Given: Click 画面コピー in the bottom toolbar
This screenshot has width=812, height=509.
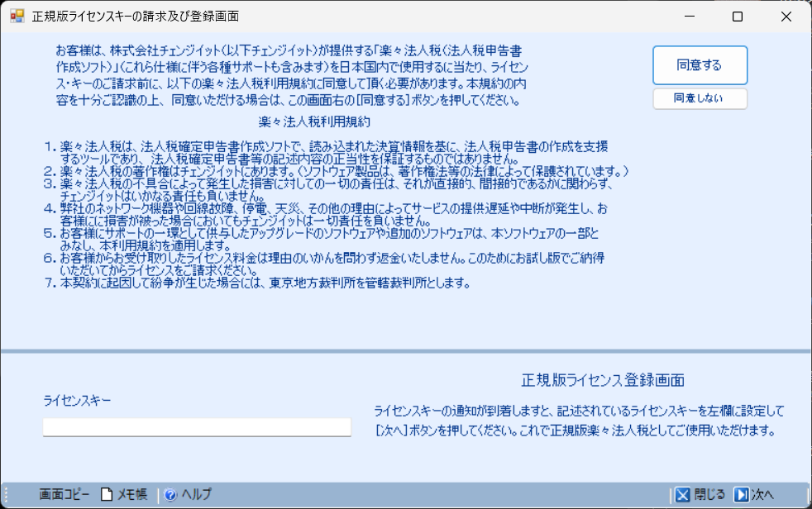Looking at the screenshot, I should pyautogui.click(x=64, y=494).
